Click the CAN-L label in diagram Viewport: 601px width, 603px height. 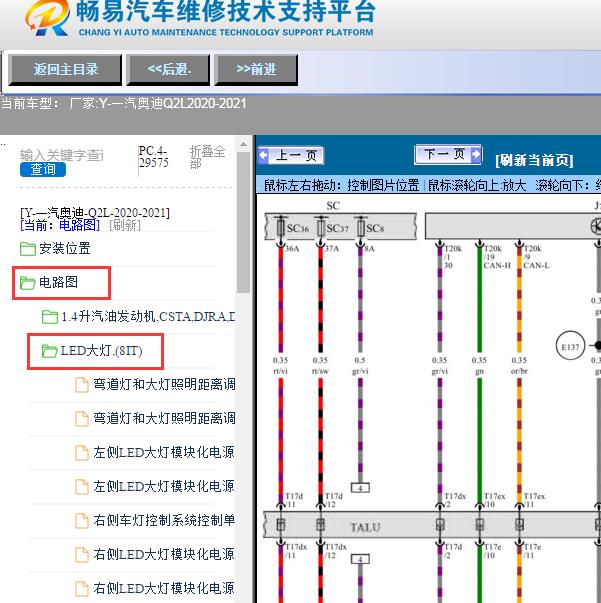(536, 265)
